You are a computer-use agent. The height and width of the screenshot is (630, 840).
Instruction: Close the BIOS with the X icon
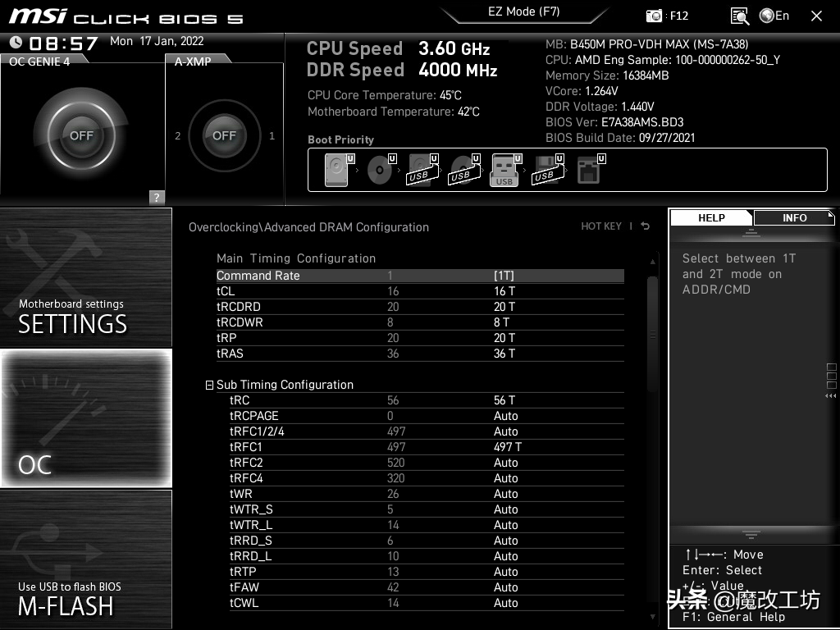pyautogui.click(x=816, y=16)
